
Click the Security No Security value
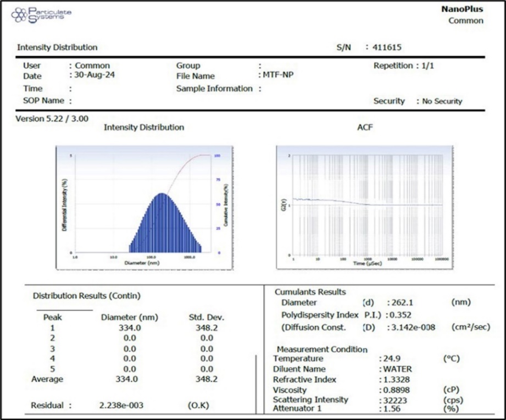pos(442,101)
